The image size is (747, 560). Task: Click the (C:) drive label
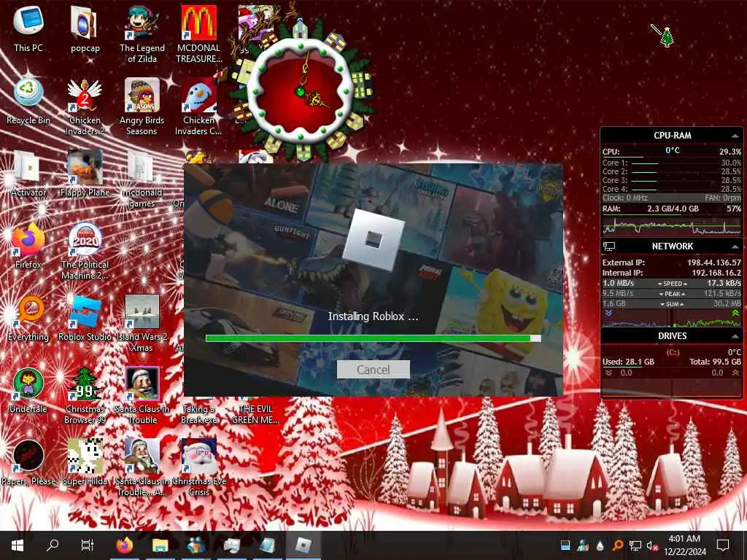pos(672,352)
